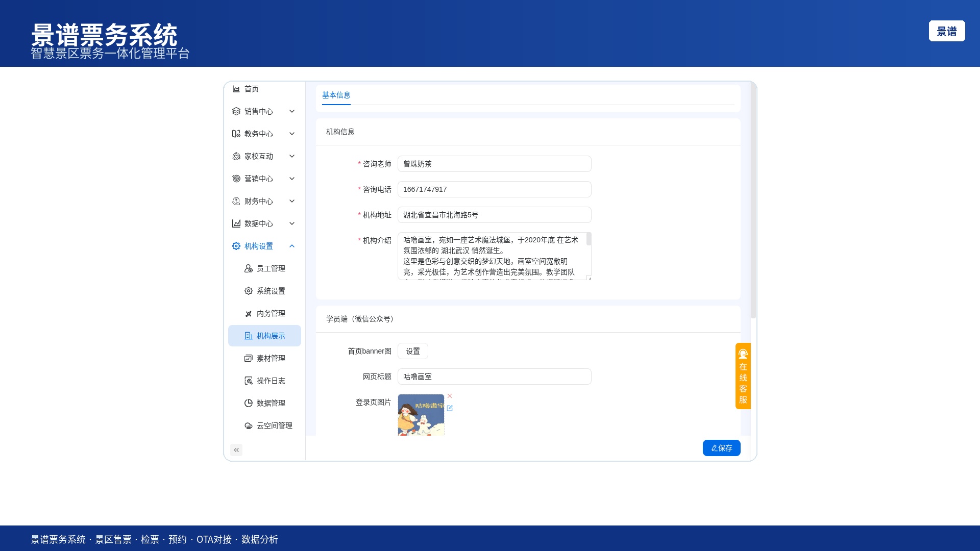Click the 系统设置 cog icon
The image size is (980, 551).
pyautogui.click(x=248, y=291)
